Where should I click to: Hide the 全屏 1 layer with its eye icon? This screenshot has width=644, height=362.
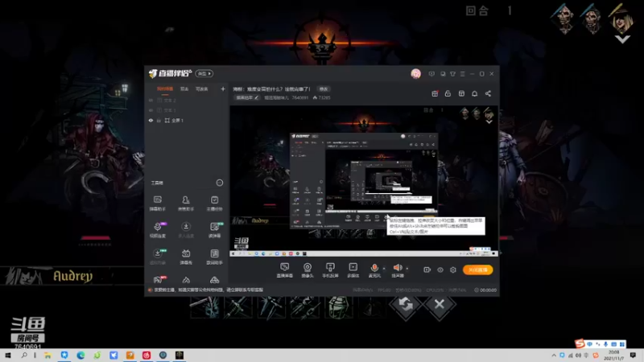pos(151,121)
